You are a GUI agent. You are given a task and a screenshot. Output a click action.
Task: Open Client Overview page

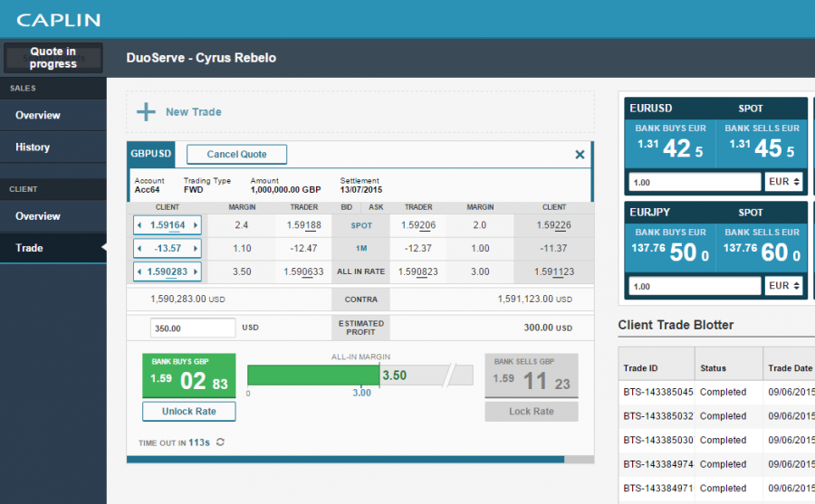point(53,216)
